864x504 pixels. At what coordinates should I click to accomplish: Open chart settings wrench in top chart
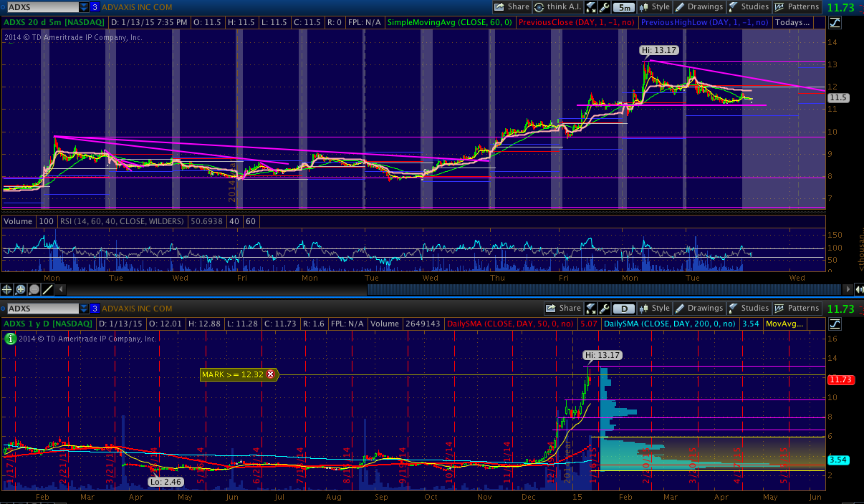tap(605, 7)
